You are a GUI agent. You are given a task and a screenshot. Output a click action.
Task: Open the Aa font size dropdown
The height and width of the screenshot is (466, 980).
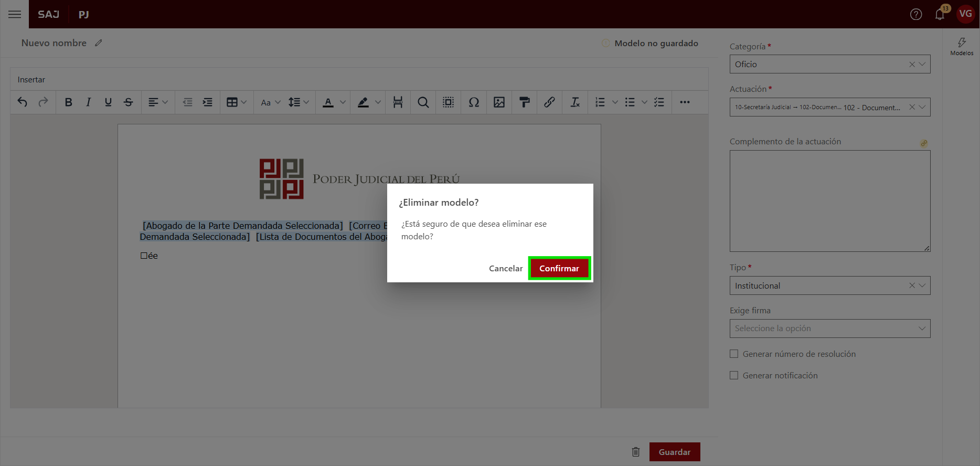click(271, 102)
